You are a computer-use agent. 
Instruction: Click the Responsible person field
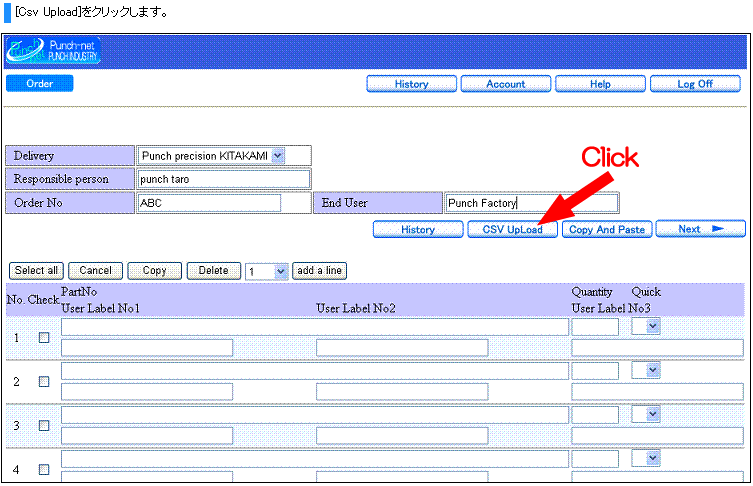coord(224,179)
